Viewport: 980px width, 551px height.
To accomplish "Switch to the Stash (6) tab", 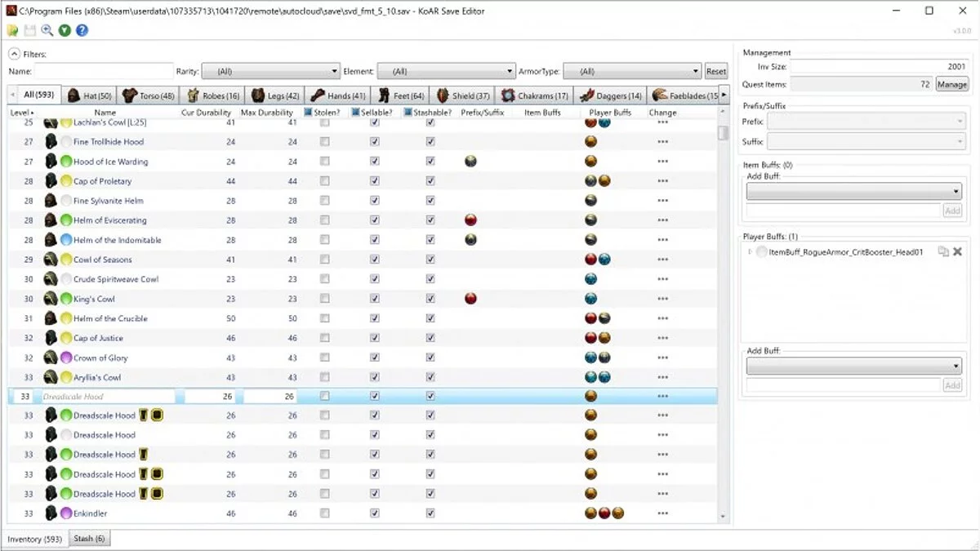I will [89, 539].
